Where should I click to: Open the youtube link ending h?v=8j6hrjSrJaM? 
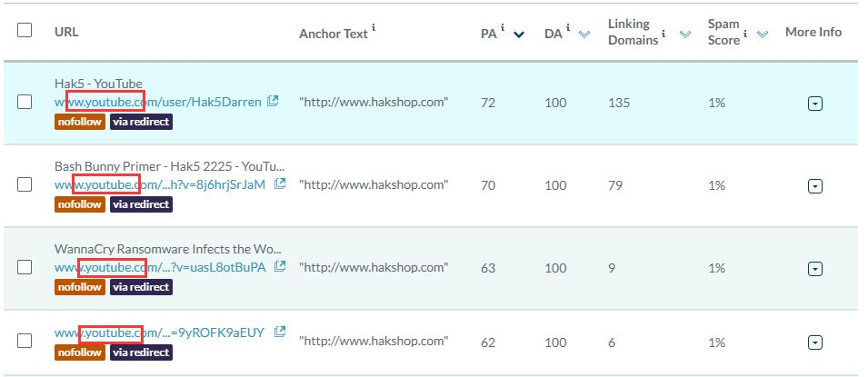point(160,184)
